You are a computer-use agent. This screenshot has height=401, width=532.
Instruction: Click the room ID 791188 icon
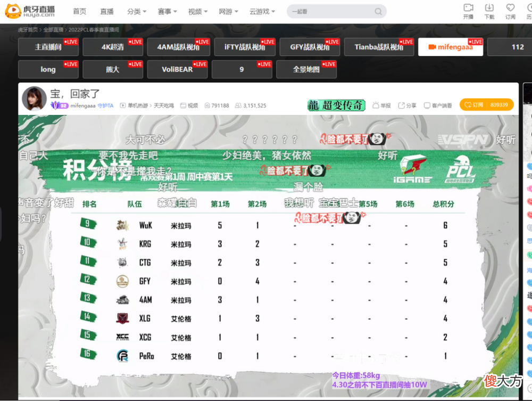207,105
